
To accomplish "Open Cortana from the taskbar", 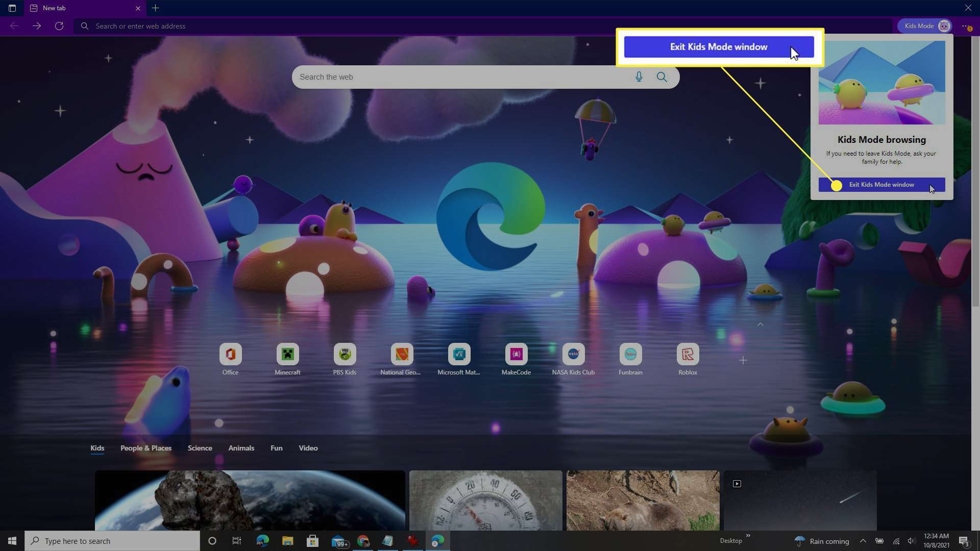I will click(x=212, y=541).
